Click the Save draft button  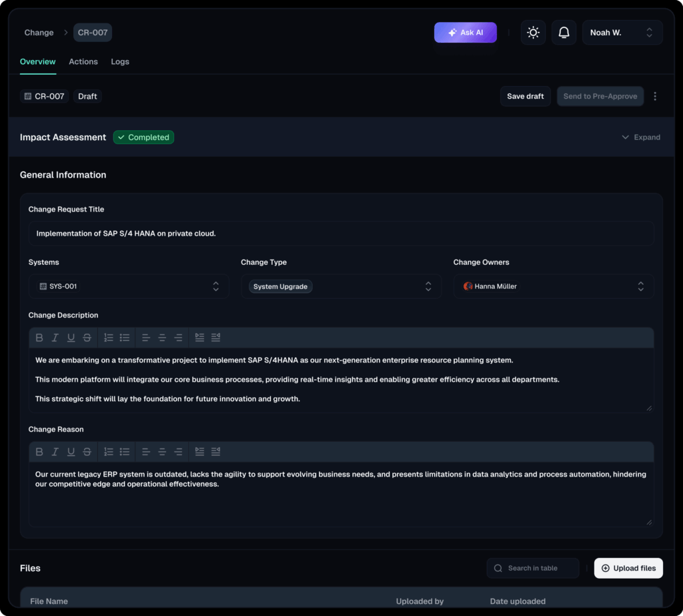click(x=525, y=96)
